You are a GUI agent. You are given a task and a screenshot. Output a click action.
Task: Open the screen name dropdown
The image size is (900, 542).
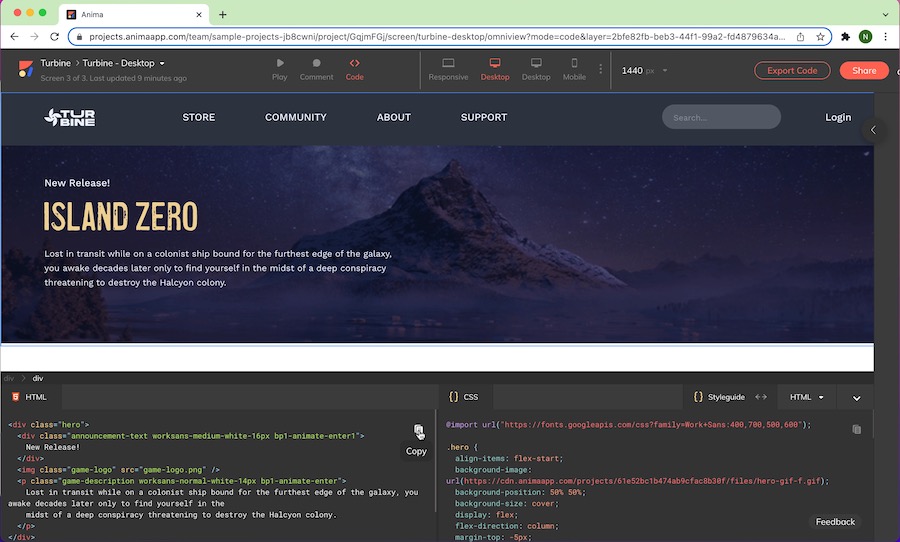[x=161, y=64]
